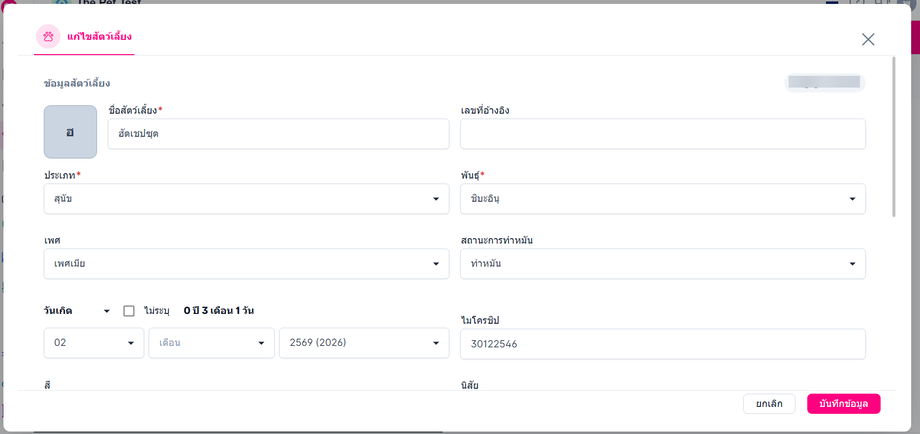Toggle the ไม่ระบุ checkbox

(x=129, y=311)
